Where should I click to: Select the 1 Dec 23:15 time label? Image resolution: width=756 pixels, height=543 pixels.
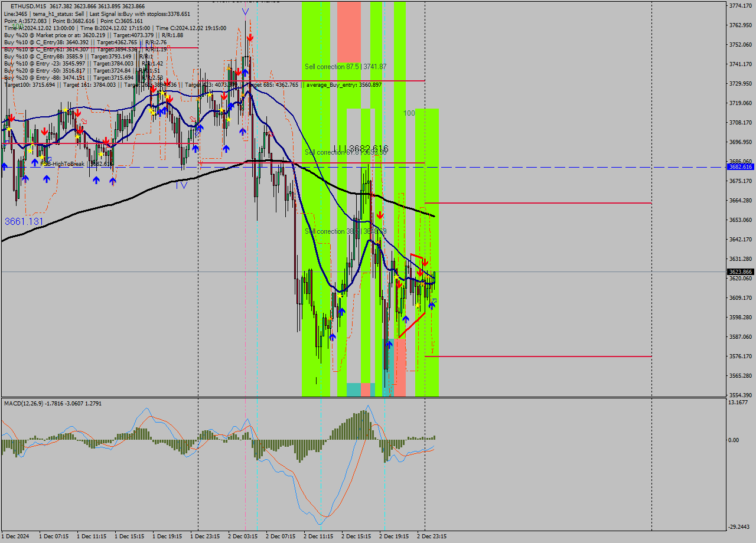pos(205,537)
